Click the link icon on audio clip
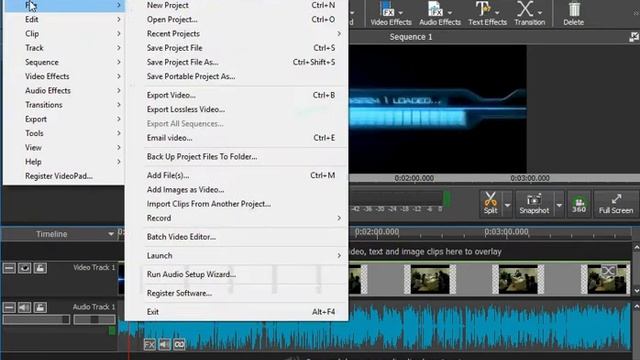This screenshot has width=640, height=360. click(x=179, y=344)
